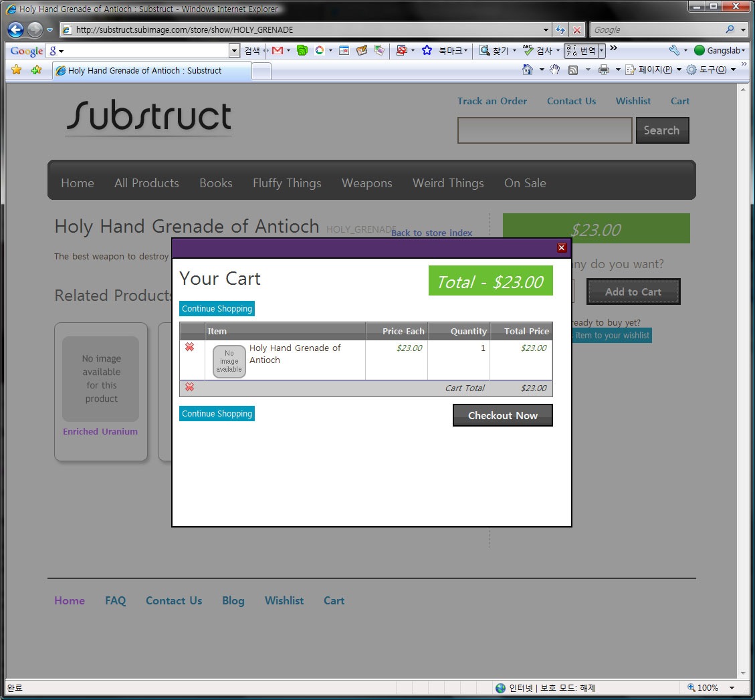
Task: Open Weapons navigation item
Action: point(367,183)
